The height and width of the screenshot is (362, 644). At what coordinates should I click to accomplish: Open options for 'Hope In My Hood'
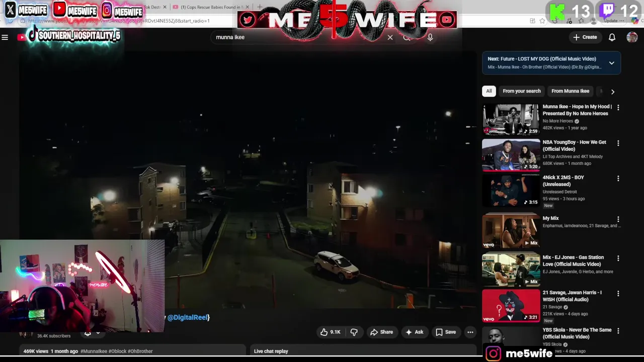pyautogui.click(x=618, y=108)
